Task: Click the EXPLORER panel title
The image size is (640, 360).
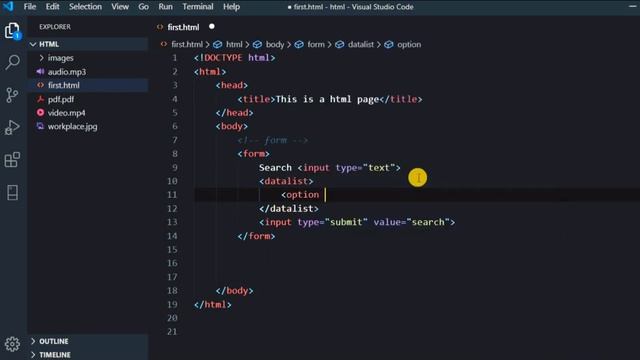Action: (55, 27)
